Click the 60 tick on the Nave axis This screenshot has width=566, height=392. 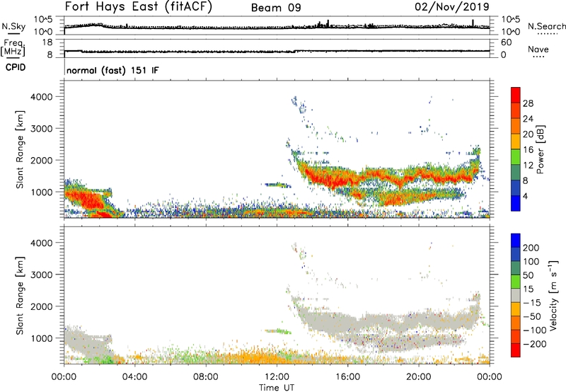[x=506, y=42]
